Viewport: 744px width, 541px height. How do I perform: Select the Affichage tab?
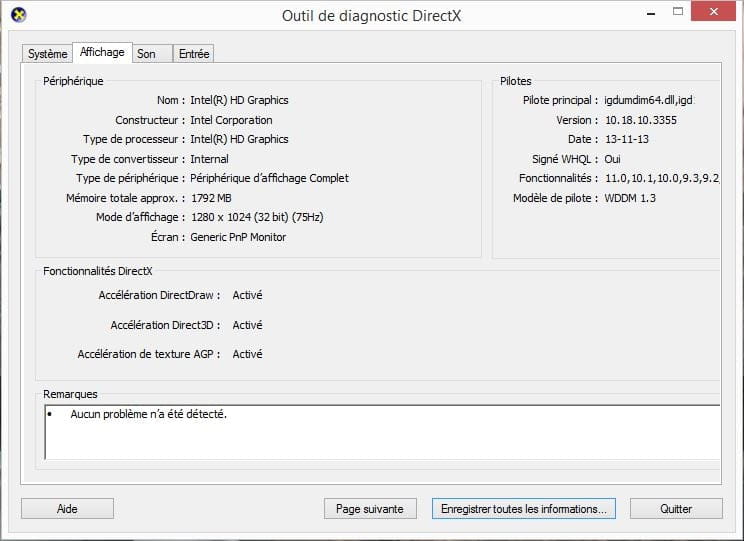(102, 52)
